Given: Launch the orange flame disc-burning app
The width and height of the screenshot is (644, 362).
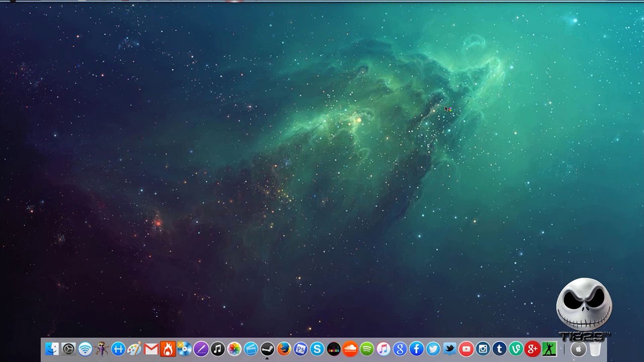Looking at the screenshot, I should tap(168, 348).
